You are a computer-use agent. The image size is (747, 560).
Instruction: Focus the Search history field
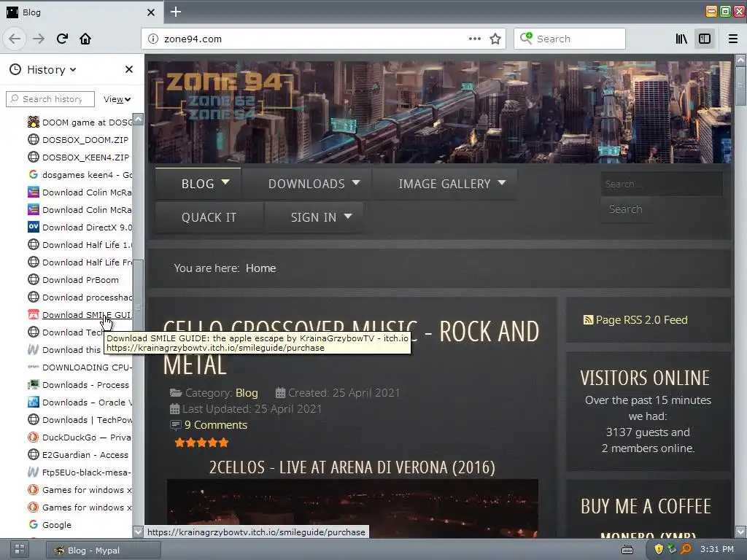[x=50, y=99]
